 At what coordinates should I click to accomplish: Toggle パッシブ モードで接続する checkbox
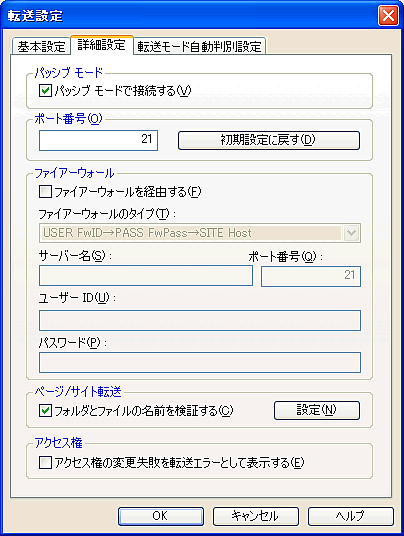click(x=45, y=91)
